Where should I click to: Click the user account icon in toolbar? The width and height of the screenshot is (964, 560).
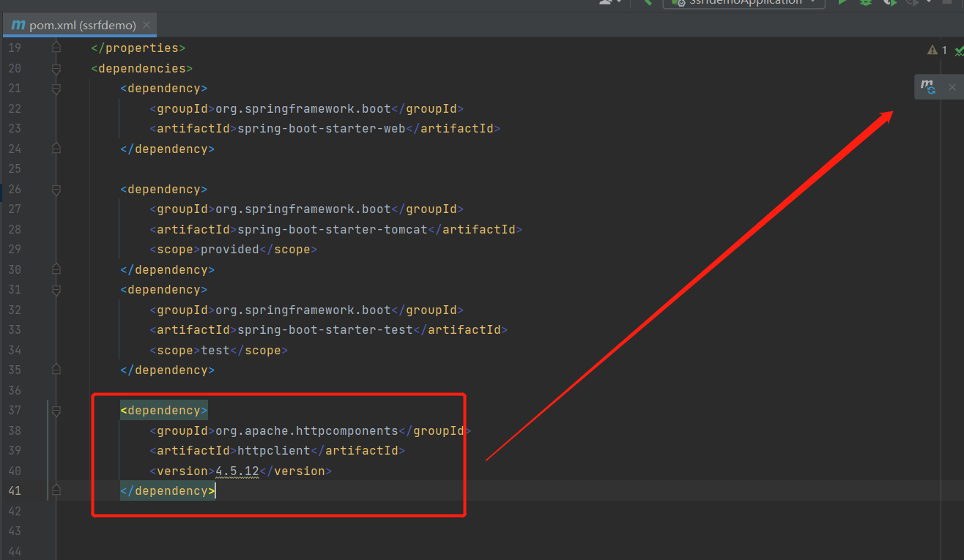[607, 2]
